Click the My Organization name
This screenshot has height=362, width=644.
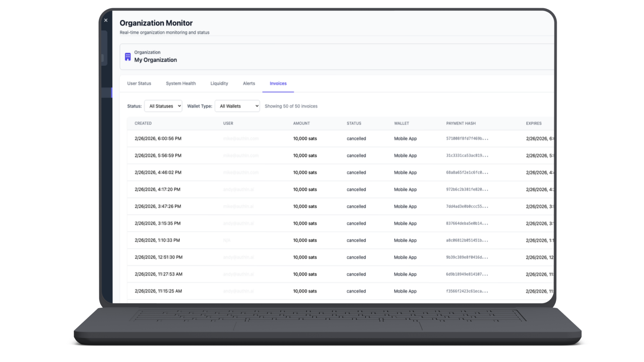click(x=156, y=60)
